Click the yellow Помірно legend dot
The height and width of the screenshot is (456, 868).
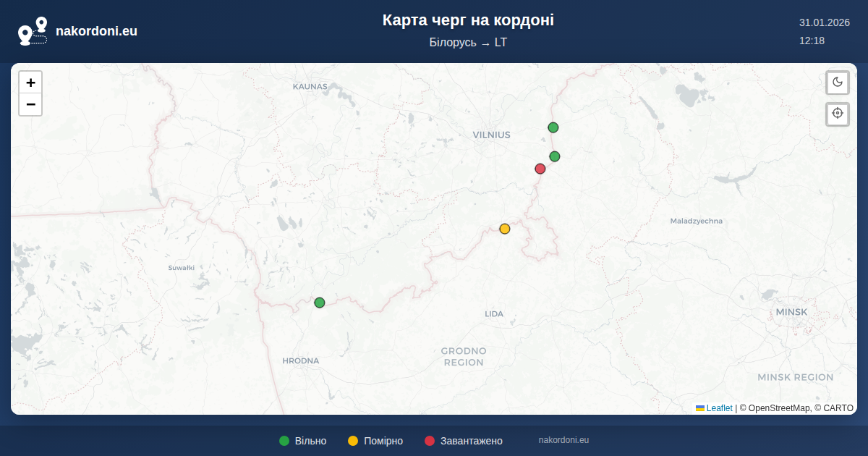click(x=353, y=441)
